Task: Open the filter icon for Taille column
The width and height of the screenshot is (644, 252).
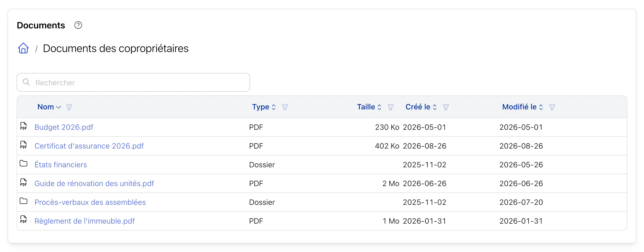Action: (391, 107)
